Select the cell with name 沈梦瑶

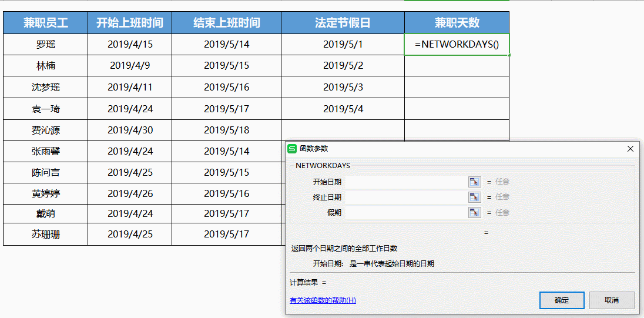tap(46, 87)
